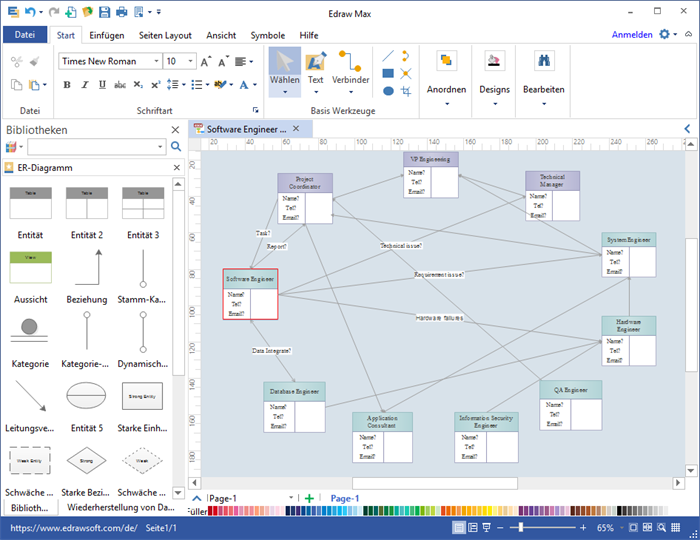Switch to Wiederherstellung von Dateien tab

pyautogui.click(x=121, y=507)
